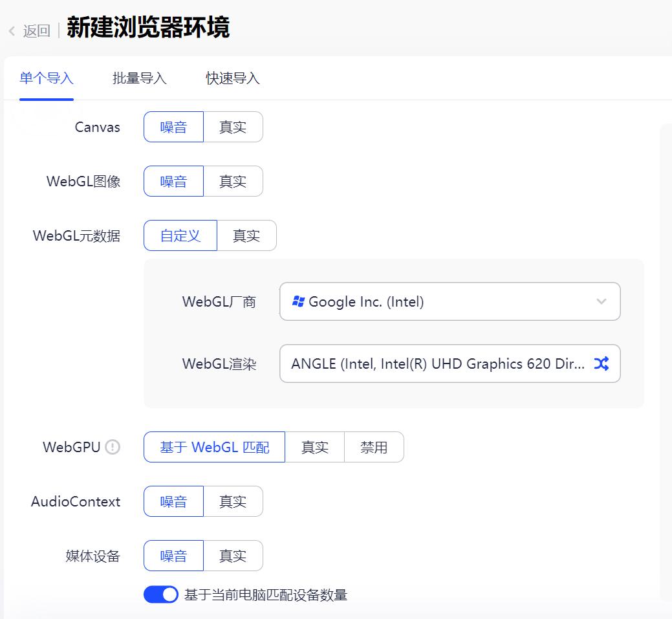Viewport: 672px width, 619px height.
Task: Select 真实 option for Canvas
Action: click(x=233, y=127)
